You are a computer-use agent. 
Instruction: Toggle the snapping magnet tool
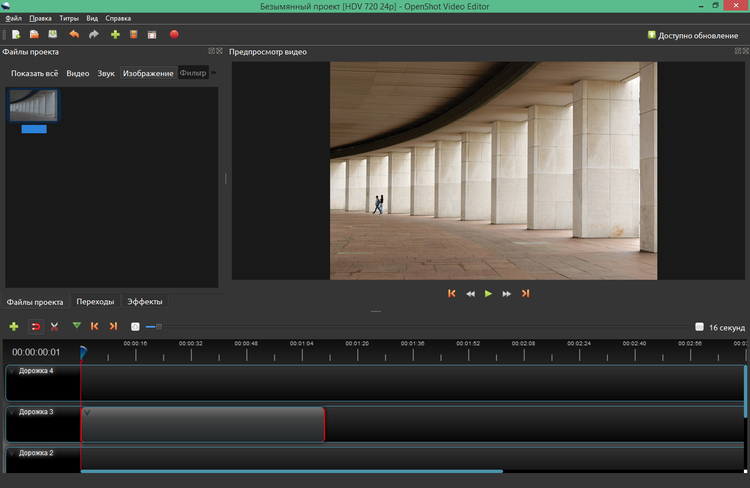pos(35,326)
